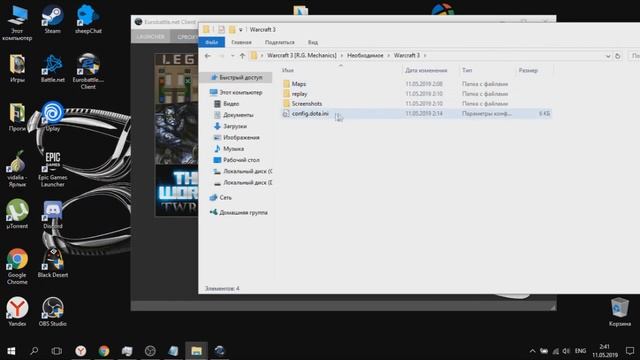Open the 'Этот компьютер' desktop icon
The width and height of the screenshot is (640, 360).
(17, 22)
